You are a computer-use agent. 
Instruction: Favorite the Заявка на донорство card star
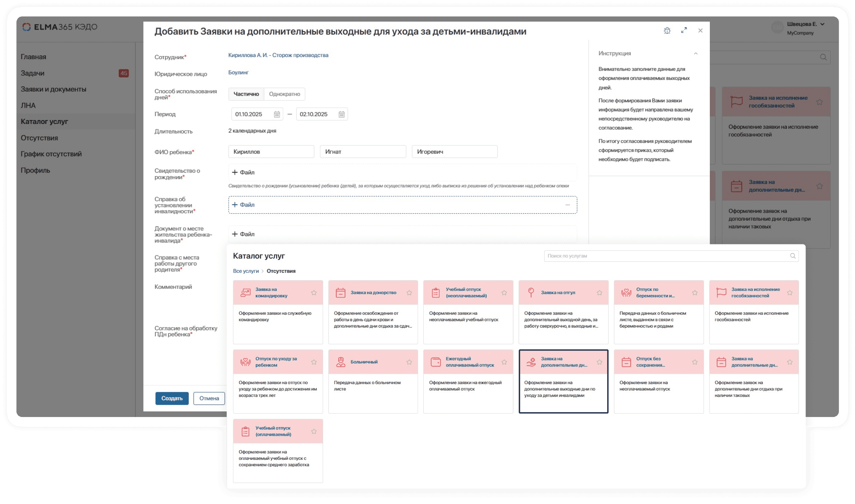pyautogui.click(x=409, y=293)
